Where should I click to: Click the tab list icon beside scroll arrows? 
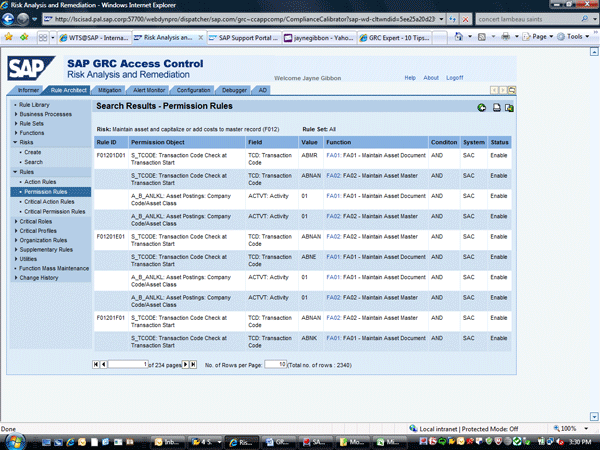pyautogui.click(x=512, y=90)
